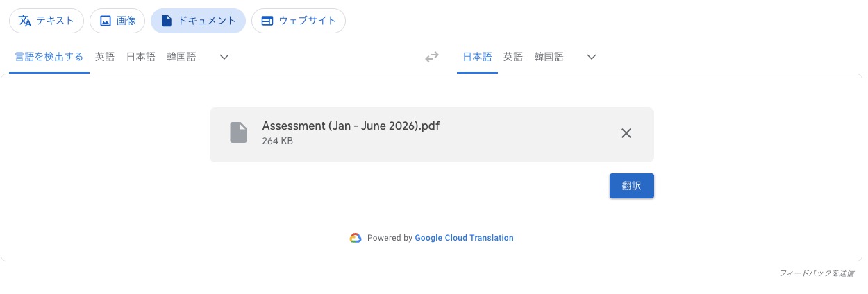Click フィードバックを送信 feedback link

816,273
